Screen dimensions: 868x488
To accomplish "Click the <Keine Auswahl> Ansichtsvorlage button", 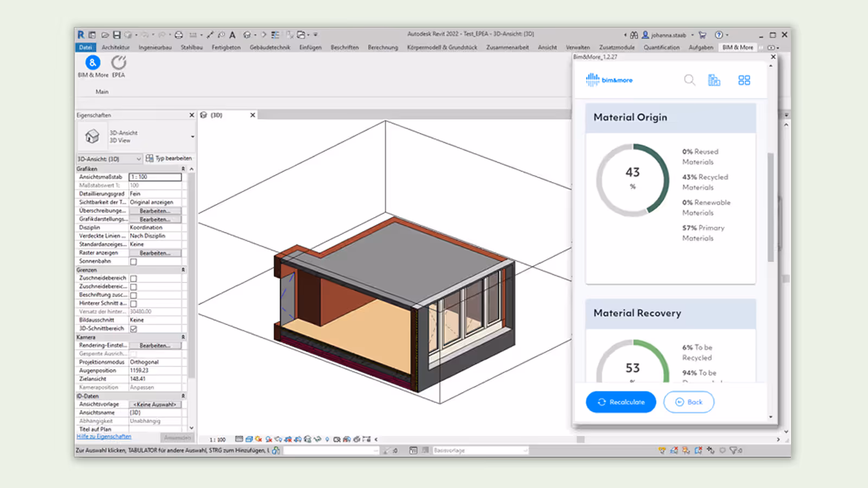I will (155, 404).
